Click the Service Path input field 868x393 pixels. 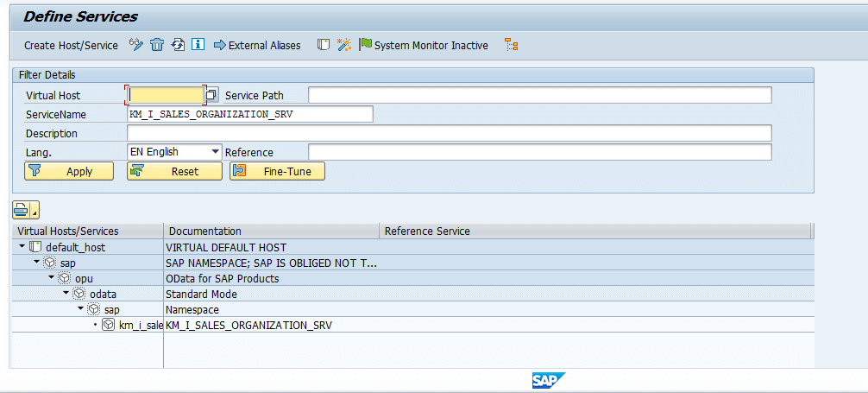[540, 95]
